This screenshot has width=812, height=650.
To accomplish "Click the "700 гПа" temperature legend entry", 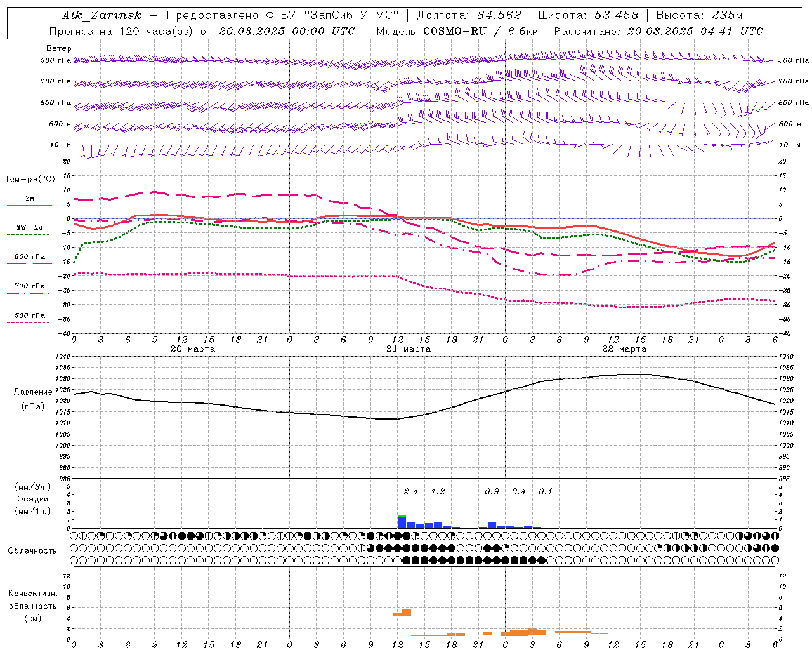I will click(30, 286).
